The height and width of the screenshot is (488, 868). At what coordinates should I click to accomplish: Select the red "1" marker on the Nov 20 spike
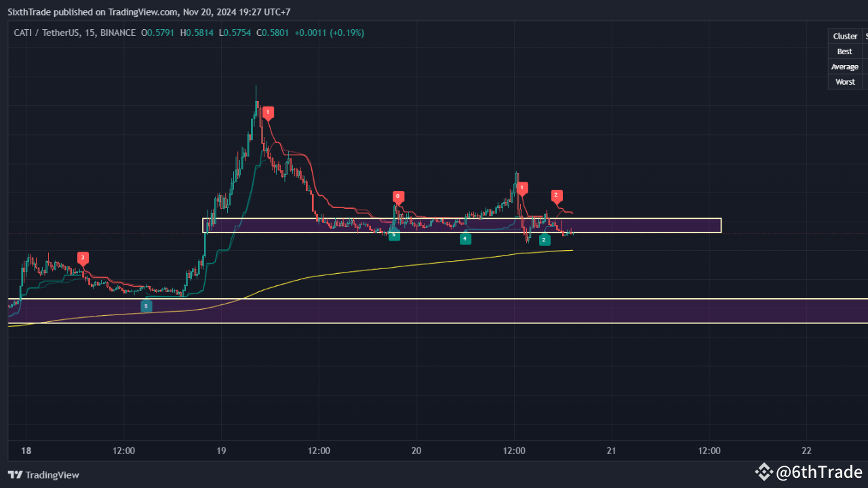521,188
